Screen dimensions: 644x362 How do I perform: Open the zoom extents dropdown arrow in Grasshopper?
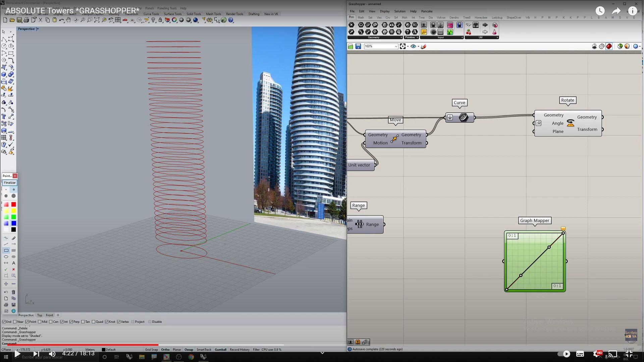pos(408,47)
